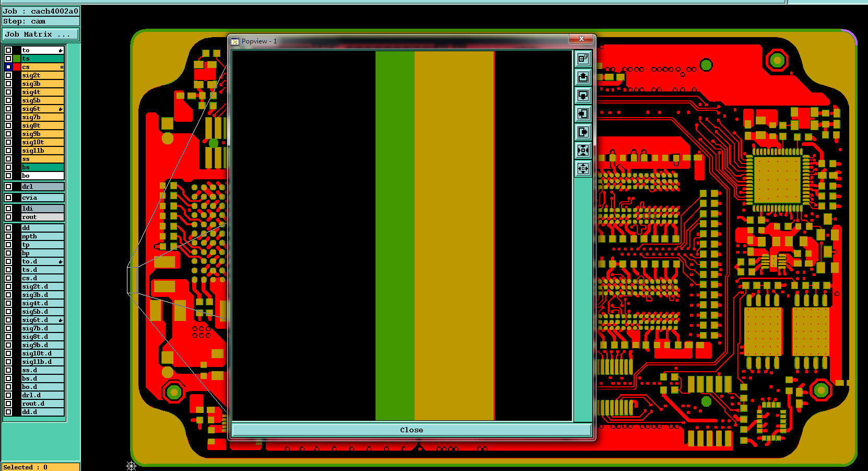Select the 'bs.d' layer name

click(42, 378)
